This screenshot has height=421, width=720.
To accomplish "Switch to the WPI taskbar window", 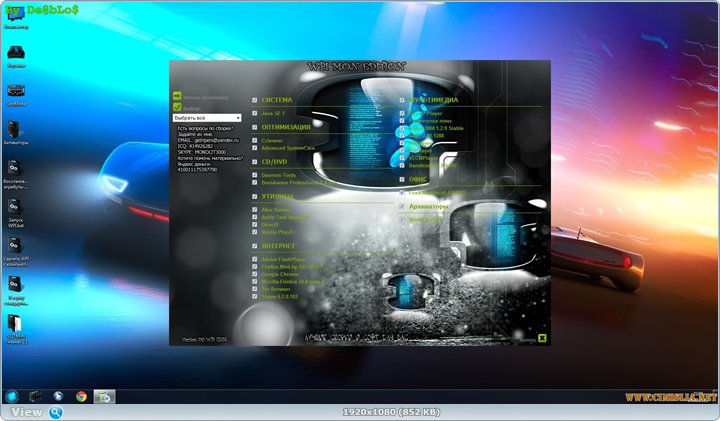I will [104, 397].
